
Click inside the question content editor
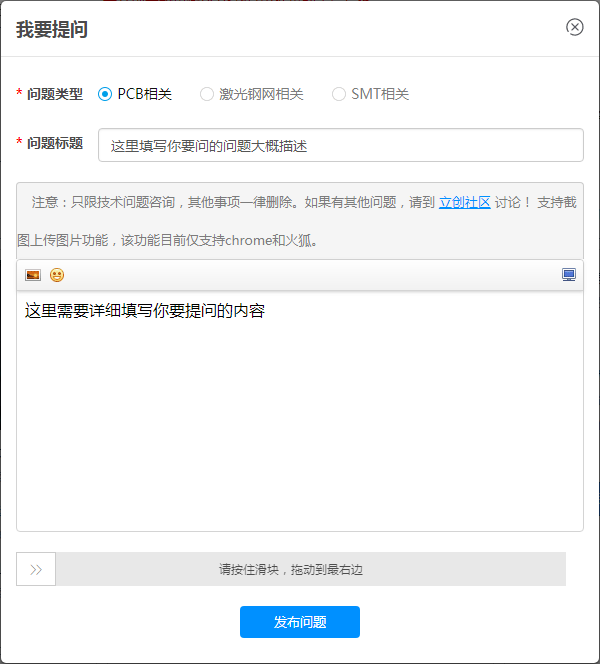[x=300, y=411]
